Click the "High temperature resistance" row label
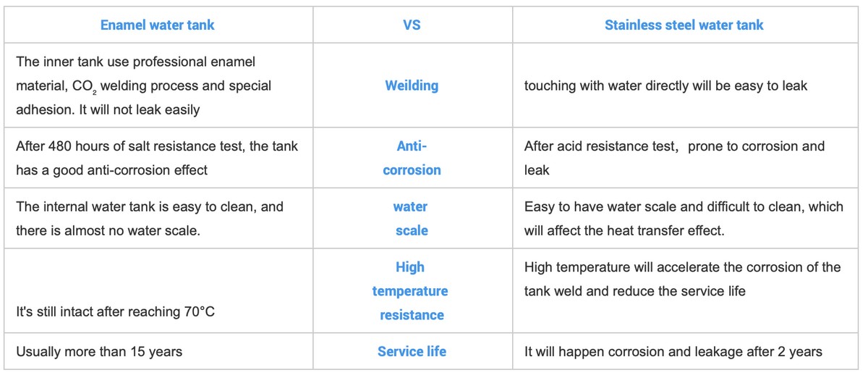Screen dimensions: 868x378 point(410,291)
